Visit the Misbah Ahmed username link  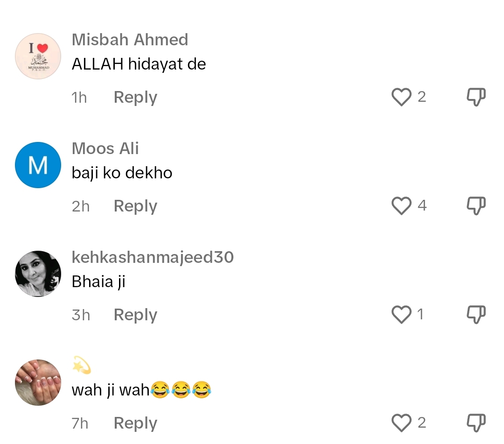pyautogui.click(x=130, y=40)
